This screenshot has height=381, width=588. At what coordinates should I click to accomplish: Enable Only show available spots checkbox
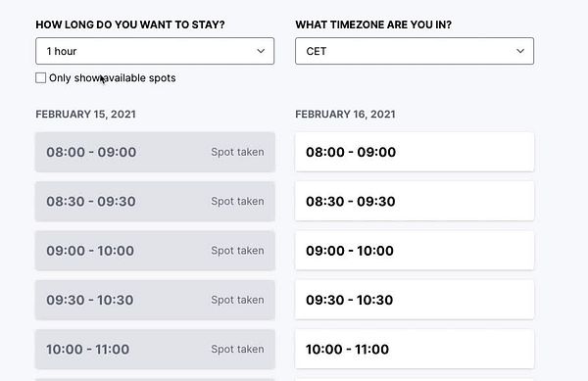click(x=40, y=78)
